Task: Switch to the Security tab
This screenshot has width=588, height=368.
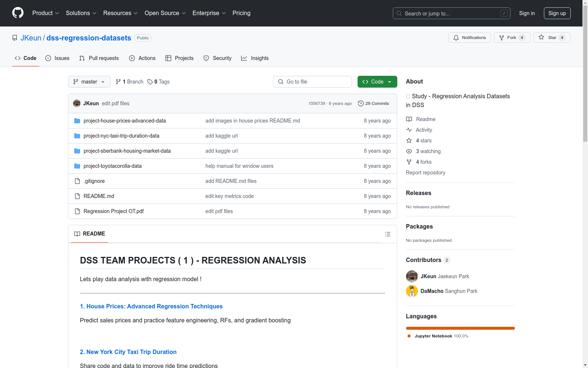Action: 218,58
